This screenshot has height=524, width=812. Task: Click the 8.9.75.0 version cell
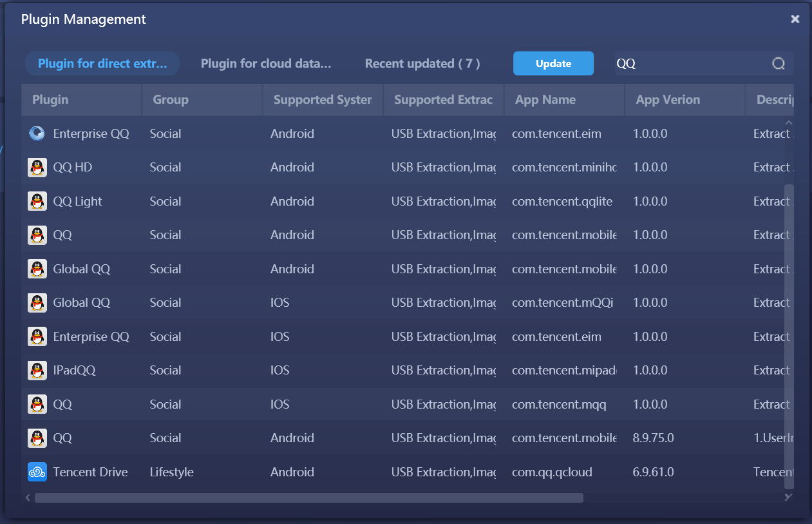[x=654, y=438]
